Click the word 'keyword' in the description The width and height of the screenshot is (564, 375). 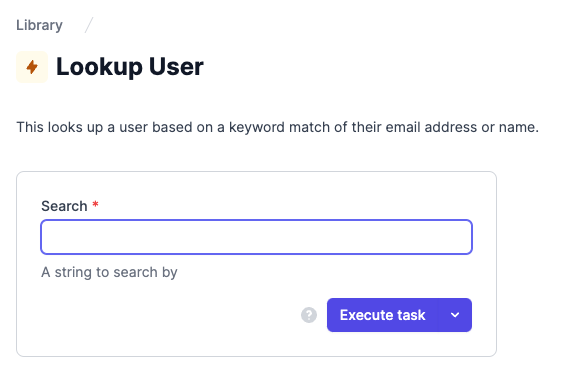pyautogui.click(x=256, y=128)
